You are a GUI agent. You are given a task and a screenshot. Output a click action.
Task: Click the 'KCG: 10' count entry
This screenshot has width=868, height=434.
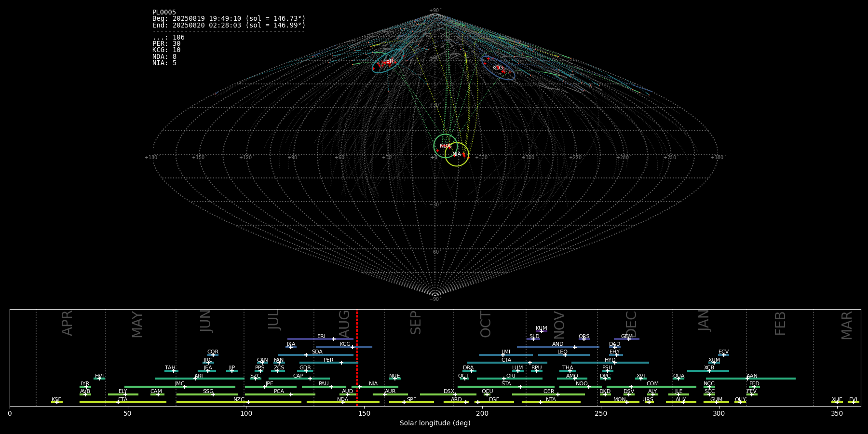click(166, 50)
